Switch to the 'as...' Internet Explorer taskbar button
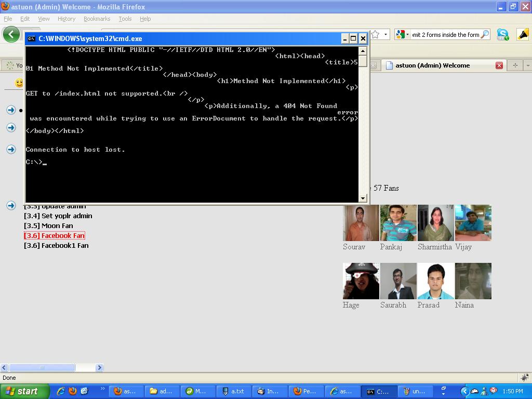The height and width of the screenshot is (399, 532). [x=342, y=391]
